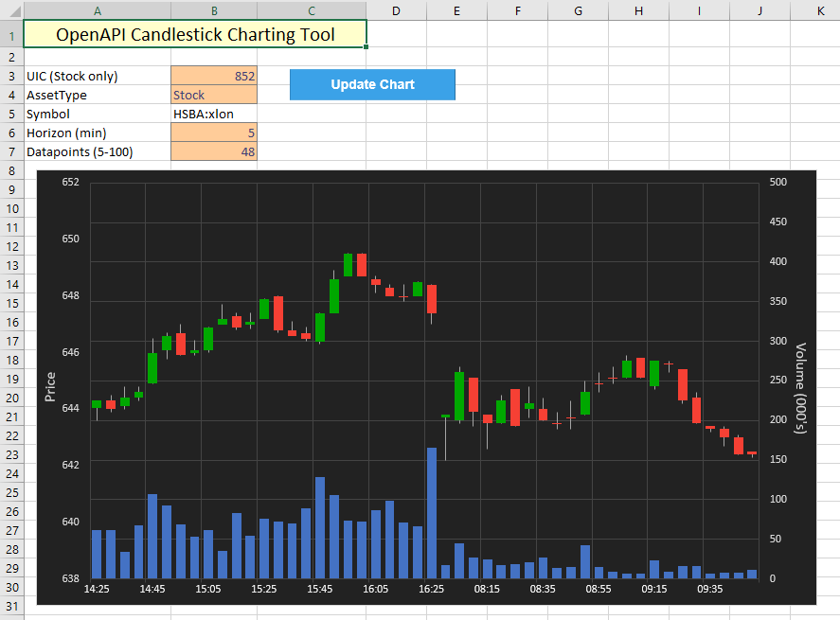The image size is (840, 620).
Task: Click the tallest blue volume bar at 16:25
Action: (x=432, y=513)
